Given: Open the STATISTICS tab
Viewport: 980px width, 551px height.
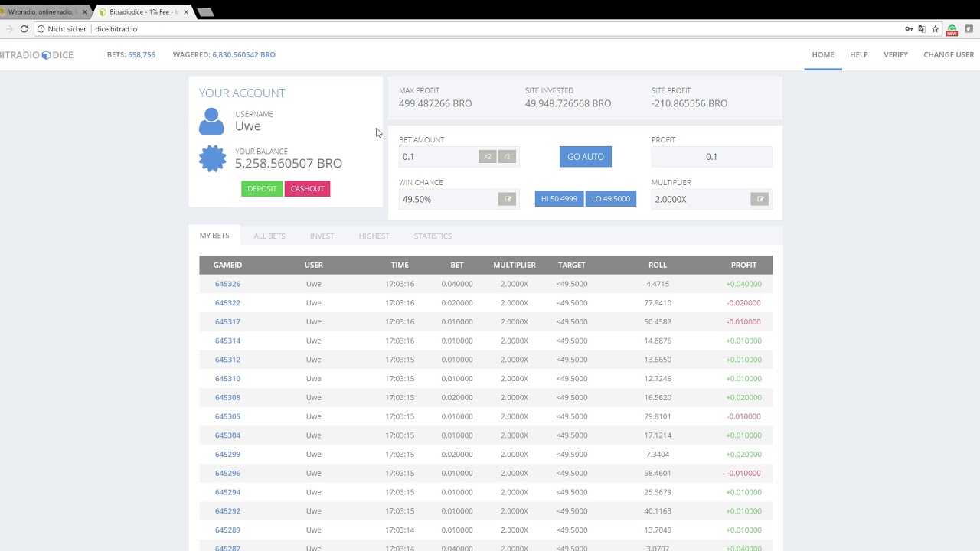Looking at the screenshot, I should (433, 236).
